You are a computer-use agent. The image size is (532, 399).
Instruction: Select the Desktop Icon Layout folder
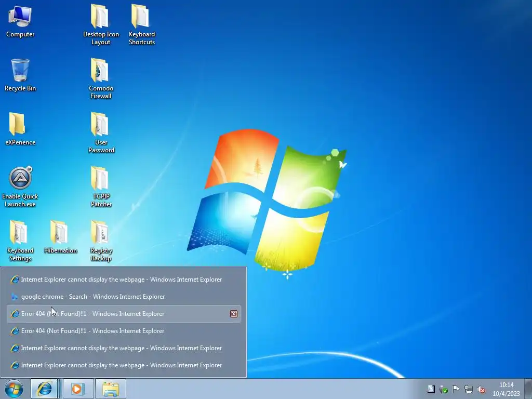tap(101, 25)
